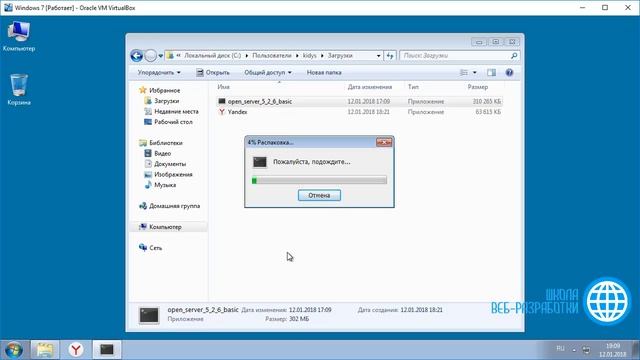Image resolution: width=640 pixels, height=360 pixels.
Task: Click details pane open_server file thumbnail
Action: (x=149, y=316)
